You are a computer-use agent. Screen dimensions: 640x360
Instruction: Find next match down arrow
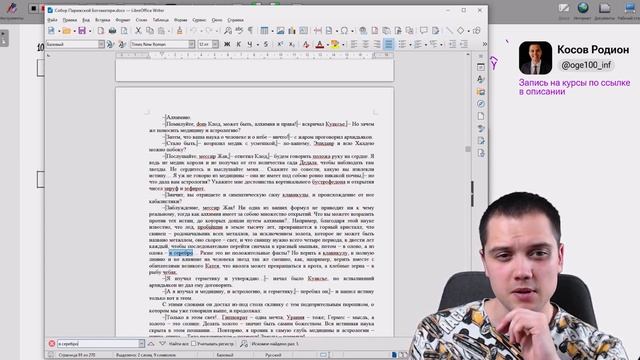(x=162, y=344)
